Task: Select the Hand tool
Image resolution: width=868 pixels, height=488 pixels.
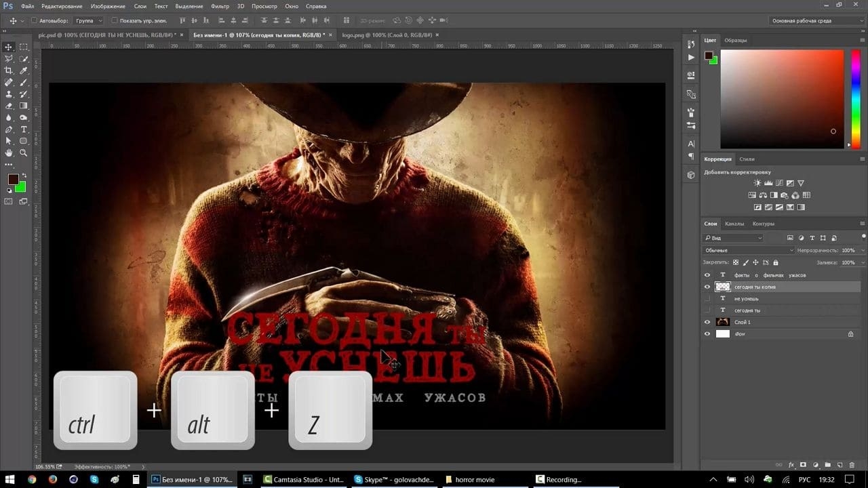Action: [x=9, y=153]
